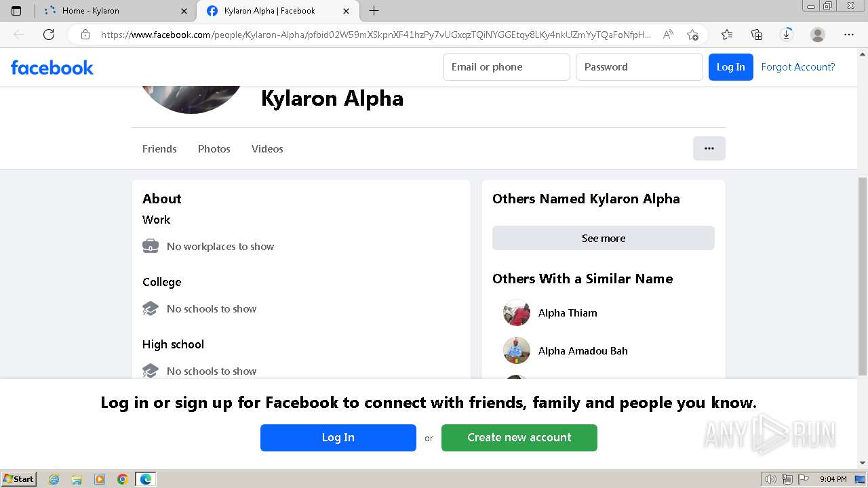
Task: Click the Facebook logo
Action: [x=52, y=67]
